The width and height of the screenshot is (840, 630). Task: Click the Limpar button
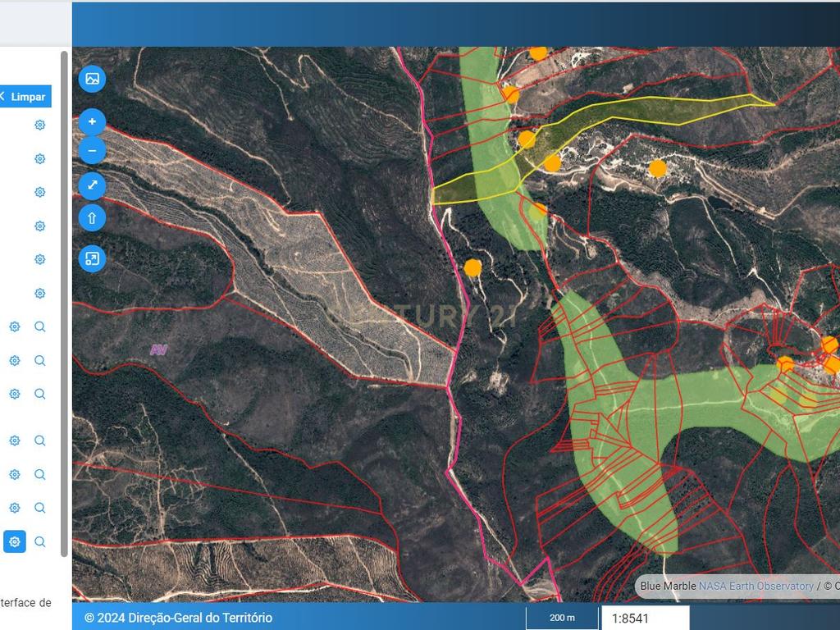25,97
